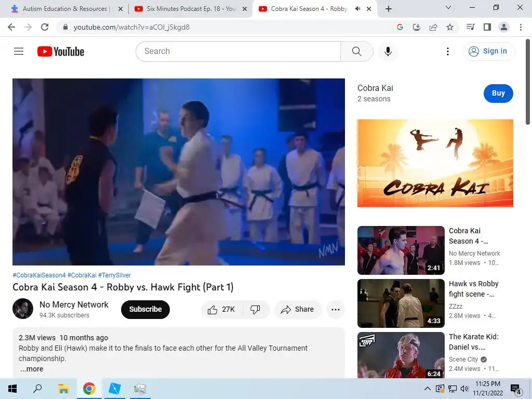Click the search magnifier button

point(356,51)
